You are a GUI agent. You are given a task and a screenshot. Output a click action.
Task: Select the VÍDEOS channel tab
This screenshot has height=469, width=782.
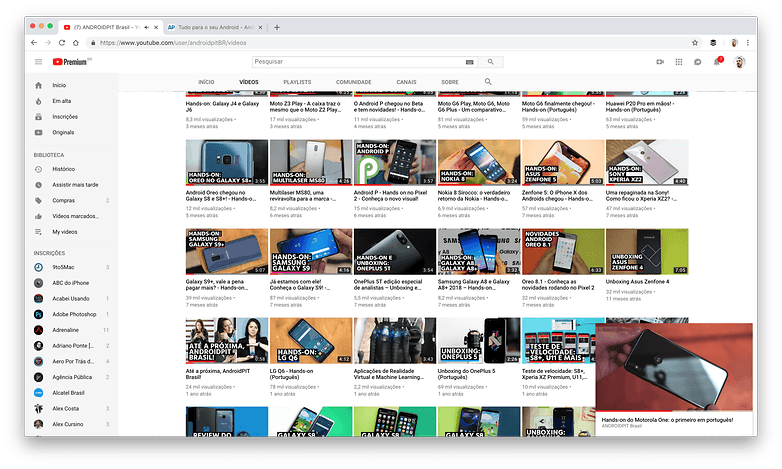(x=248, y=82)
